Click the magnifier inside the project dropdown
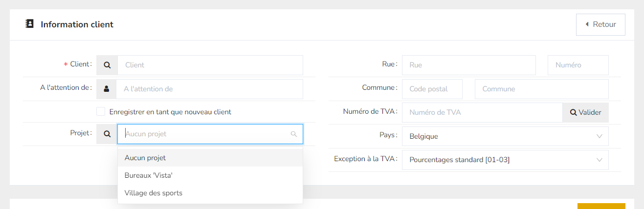 coord(293,134)
